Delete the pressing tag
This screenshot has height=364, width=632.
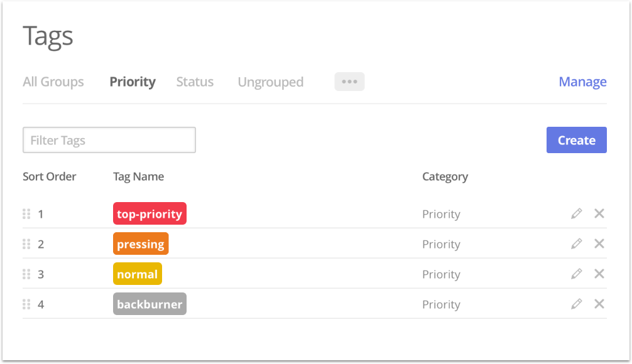pos(599,244)
